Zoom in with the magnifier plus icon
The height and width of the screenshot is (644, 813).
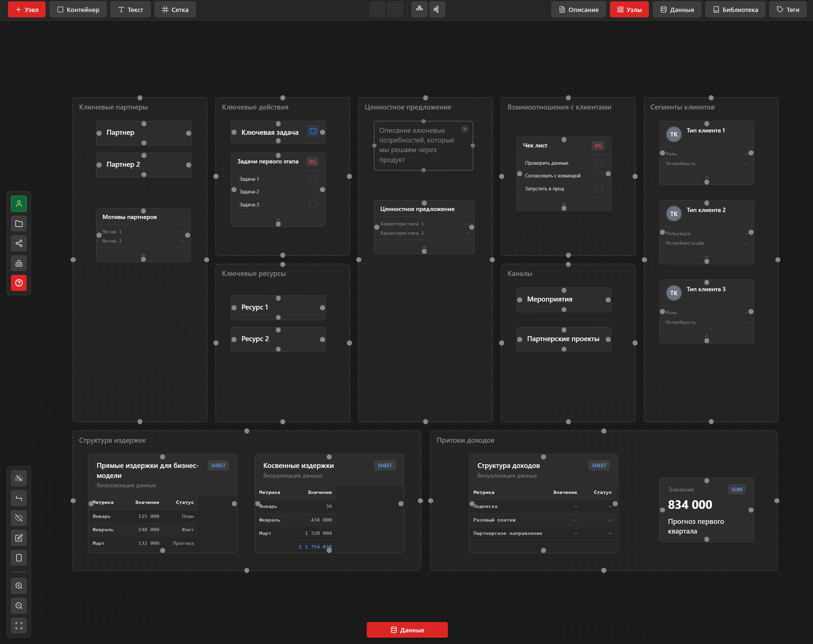(19, 585)
